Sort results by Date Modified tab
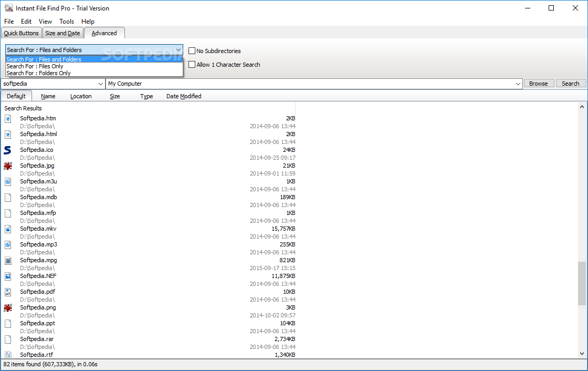Screen dimensions: 588x371 pos(184,96)
